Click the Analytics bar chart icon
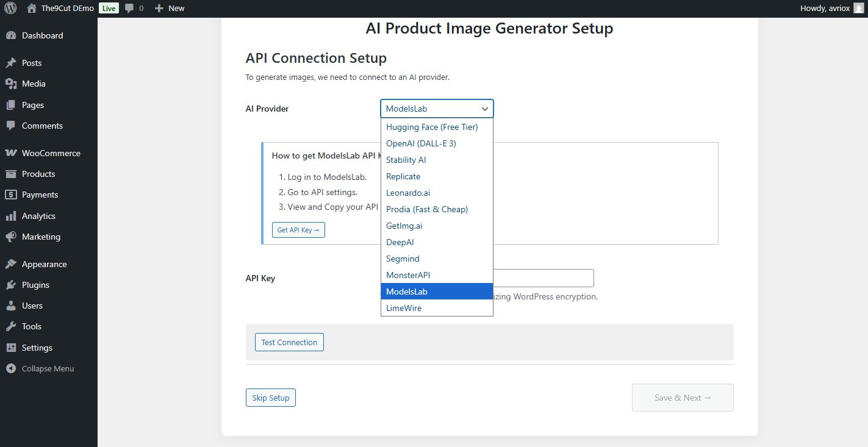Viewport: 868px width, 447px height. coord(10,216)
